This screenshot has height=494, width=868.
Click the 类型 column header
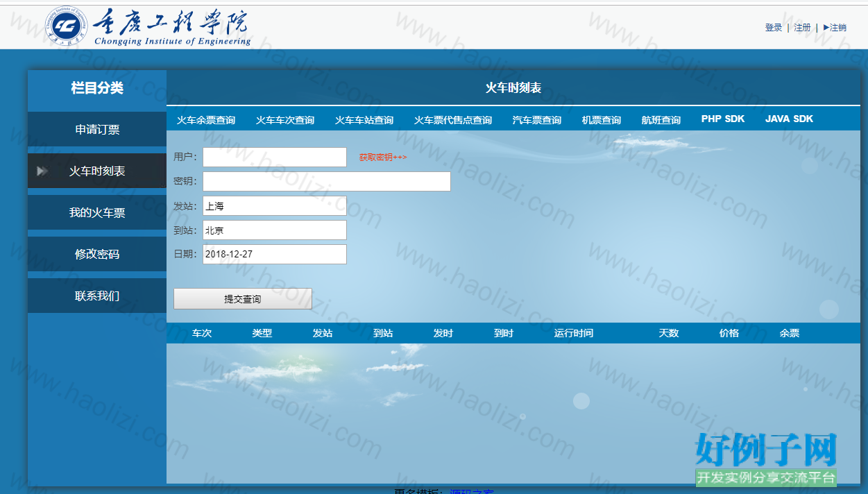click(262, 333)
